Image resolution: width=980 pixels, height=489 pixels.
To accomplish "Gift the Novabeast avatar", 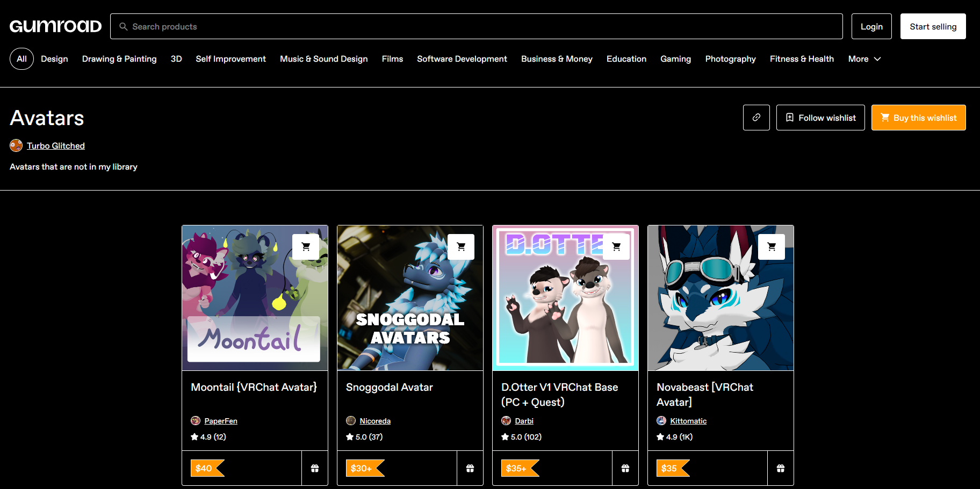I will pos(781,468).
